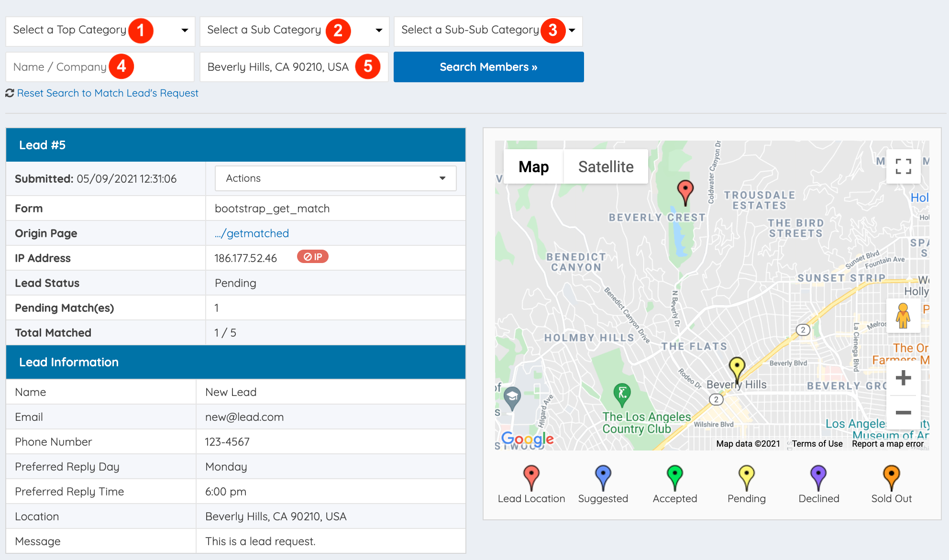Open the Select a Top Category dropdown
This screenshot has width=949, height=560.
pos(100,31)
